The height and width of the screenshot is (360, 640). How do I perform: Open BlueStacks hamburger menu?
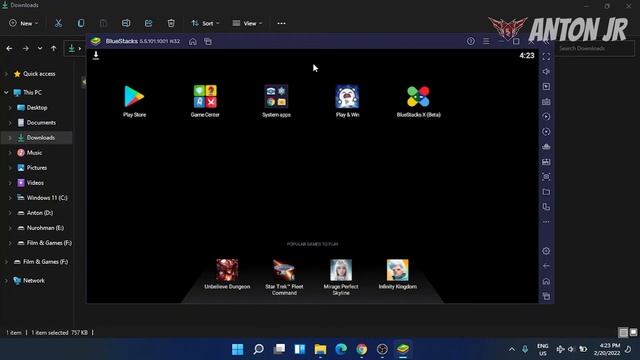pos(486,41)
